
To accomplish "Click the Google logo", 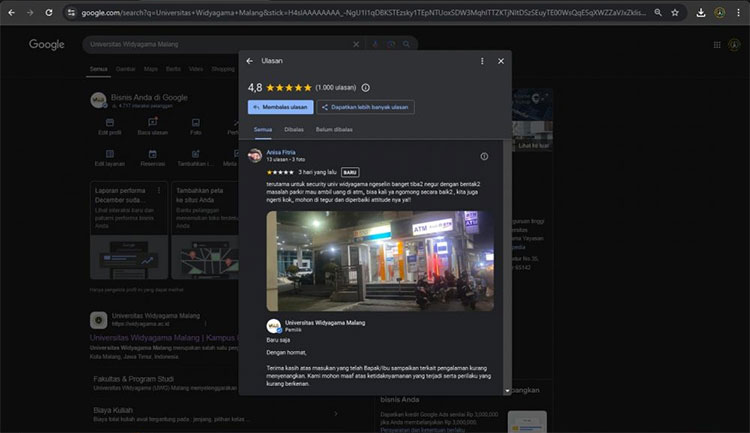I will [x=46, y=44].
